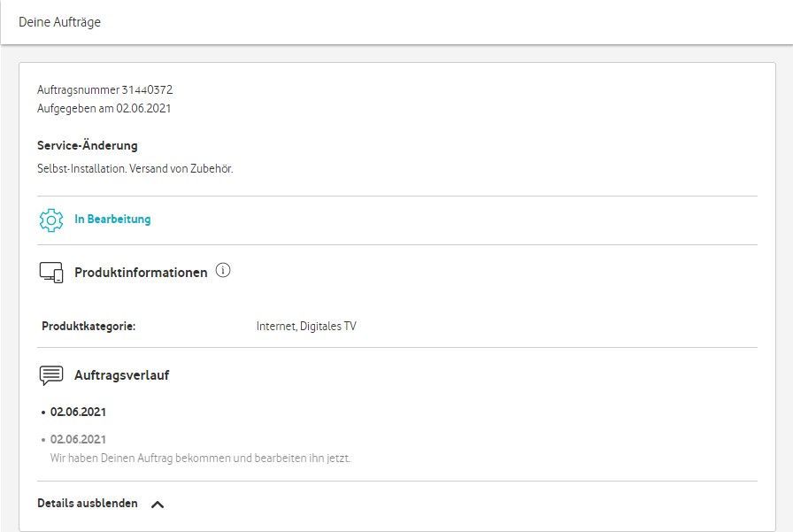
Task: Collapse details via the chevron arrow
Action: tap(158, 503)
